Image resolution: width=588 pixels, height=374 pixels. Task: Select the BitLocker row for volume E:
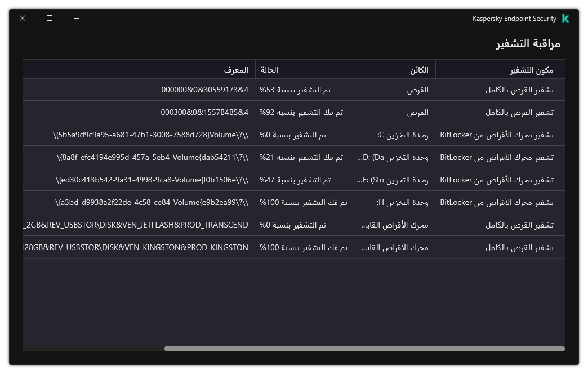394,180
